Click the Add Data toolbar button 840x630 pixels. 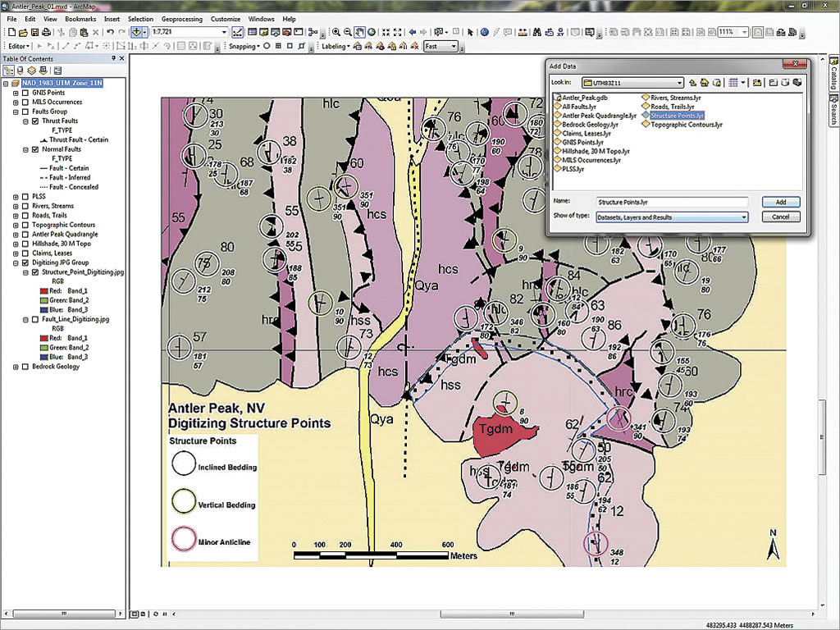135,32
